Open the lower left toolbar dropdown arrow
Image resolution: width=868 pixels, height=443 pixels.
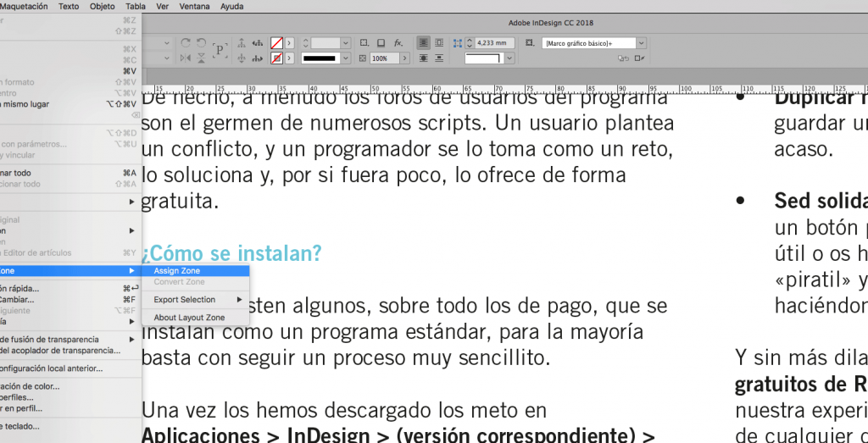[x=168, y=58]
